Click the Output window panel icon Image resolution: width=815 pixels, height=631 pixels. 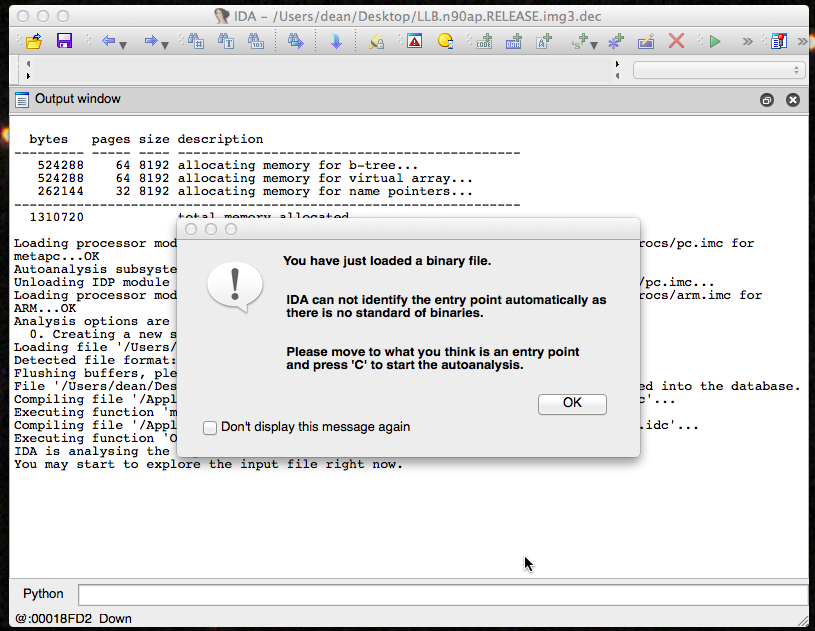[22, 99]
